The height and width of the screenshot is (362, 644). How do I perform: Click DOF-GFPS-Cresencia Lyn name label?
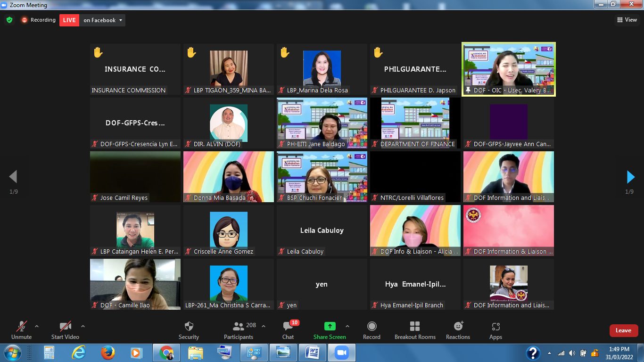(139, 144)
